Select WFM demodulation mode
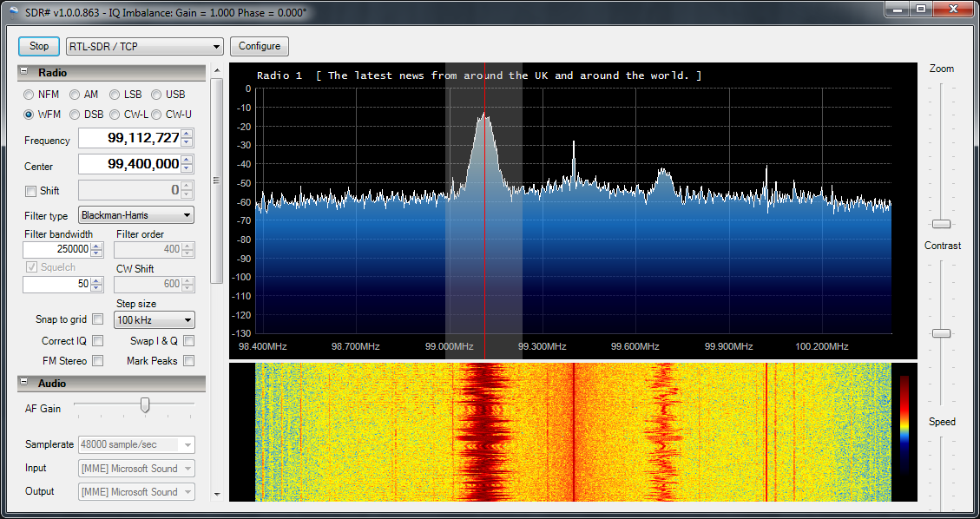This screenshot has height=519, width=980. (x=42, y=115)
